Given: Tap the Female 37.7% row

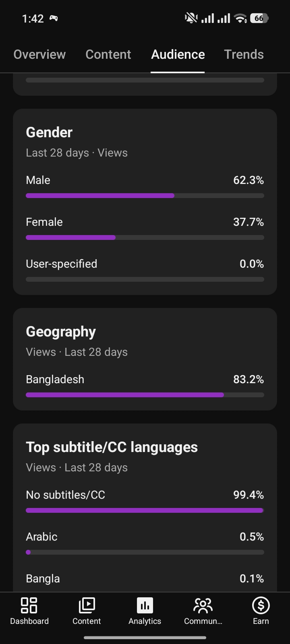Looking at the screenshot, I should pyautogui.click(x=145, y=228).
